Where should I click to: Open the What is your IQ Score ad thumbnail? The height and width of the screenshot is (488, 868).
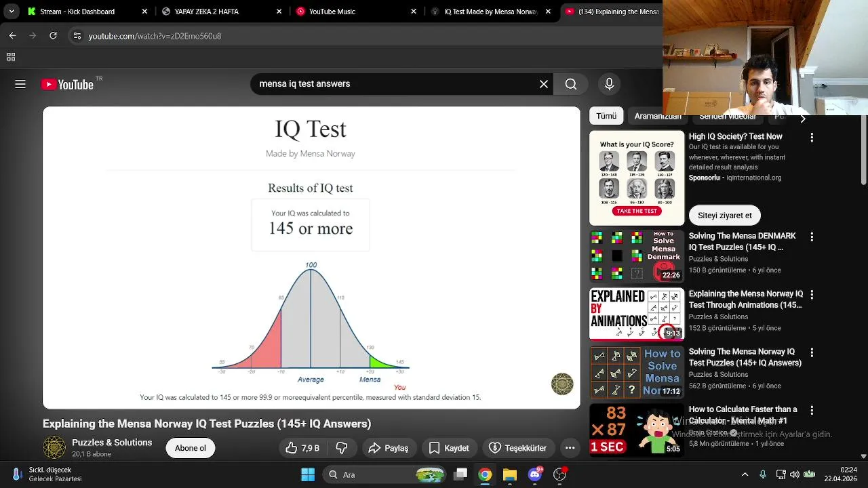coord(637,178)
